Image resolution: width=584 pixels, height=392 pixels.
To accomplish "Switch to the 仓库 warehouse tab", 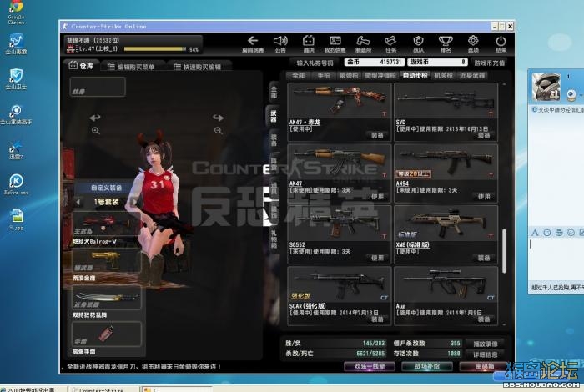I will (x=81, y=66).
